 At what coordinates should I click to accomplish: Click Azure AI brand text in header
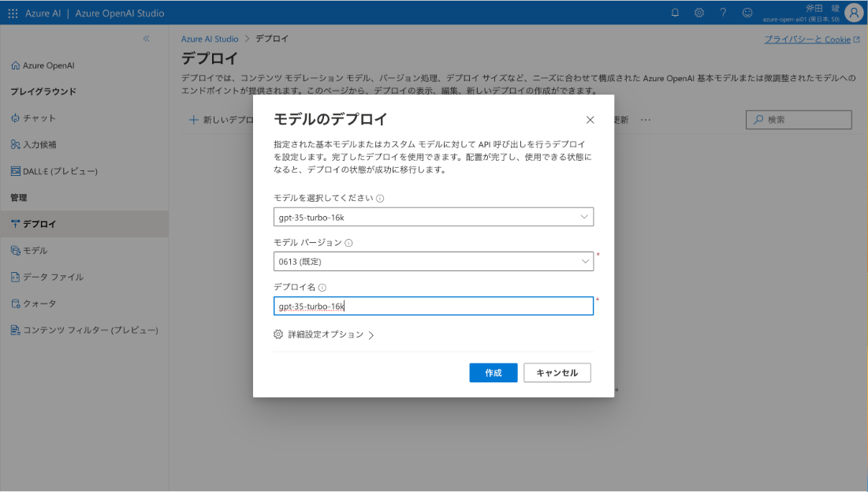43,13
